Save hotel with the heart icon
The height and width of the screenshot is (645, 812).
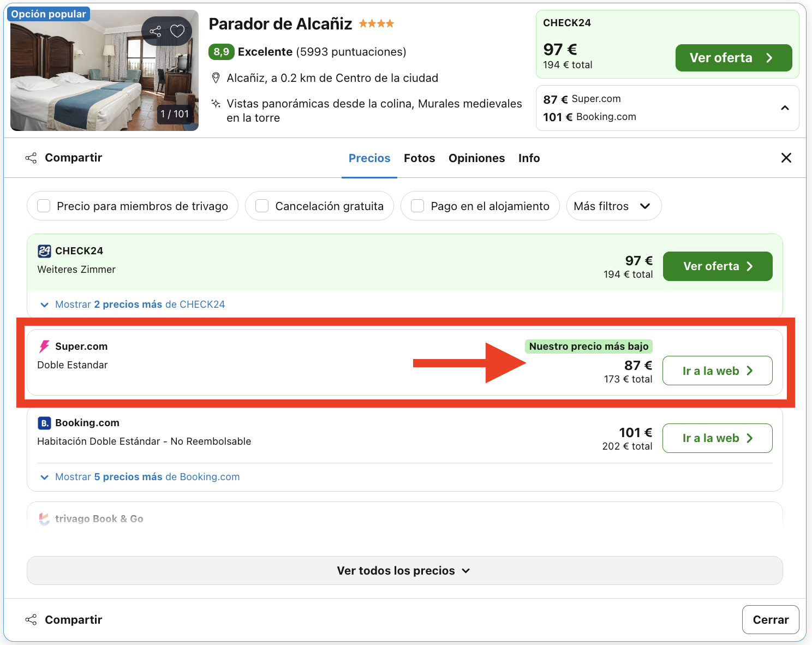(x=176, y=31)
